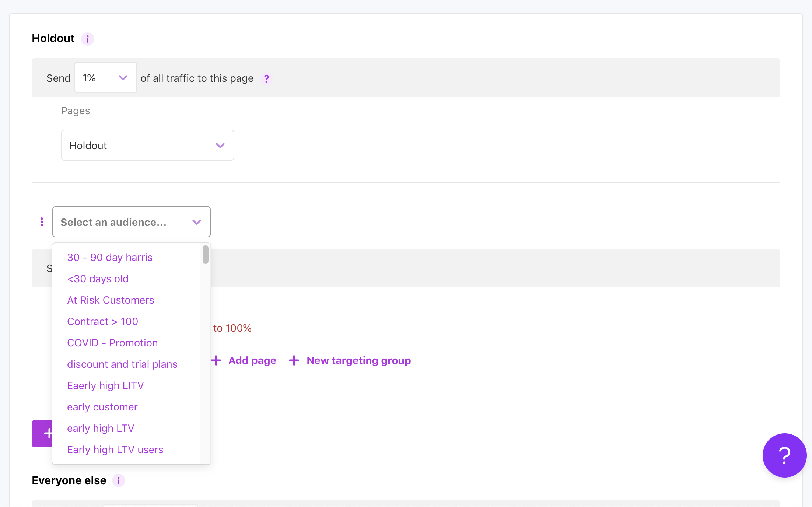
Task: Expand the 1% traffic percentage dropdown
Action: [x=106, y=78]
